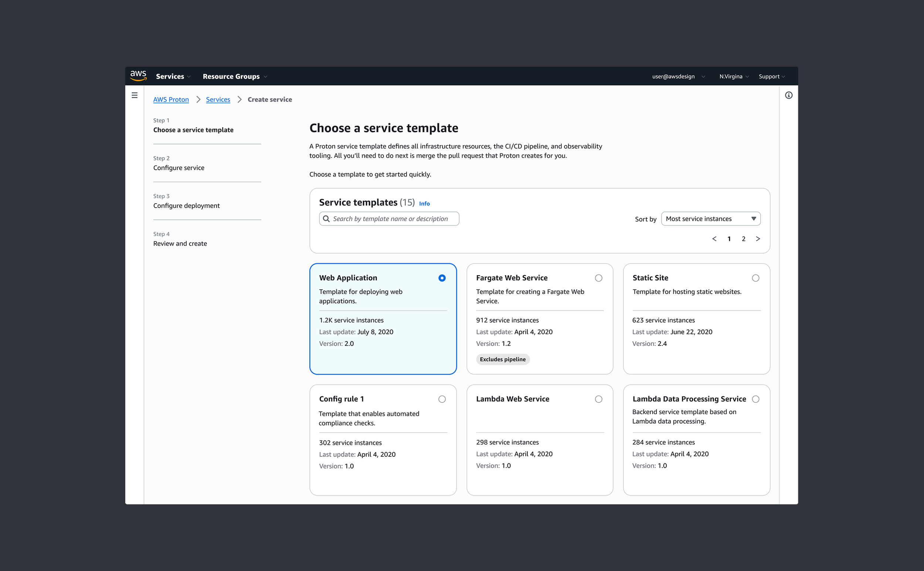
Task: Expand the Services menu in top bar
Action: (173, 76)
